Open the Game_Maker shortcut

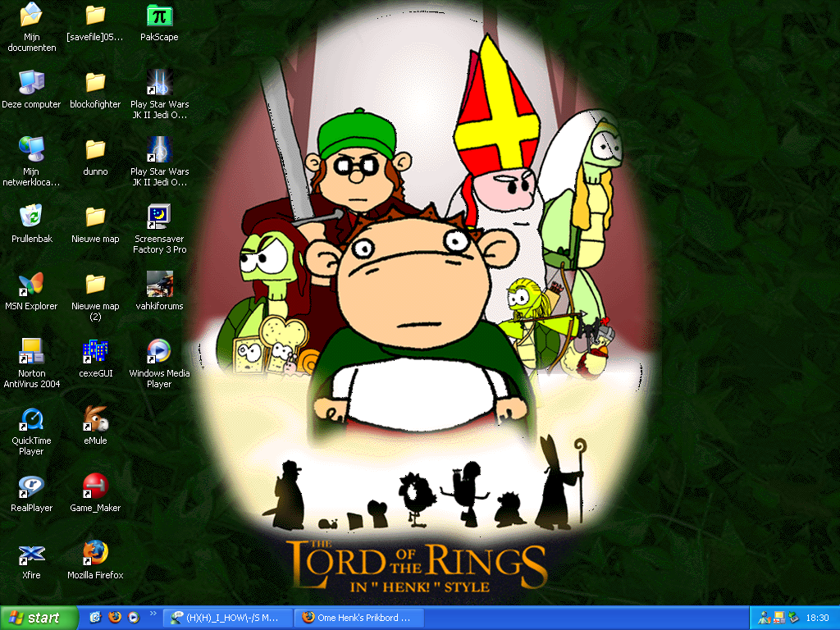[95, 493]
